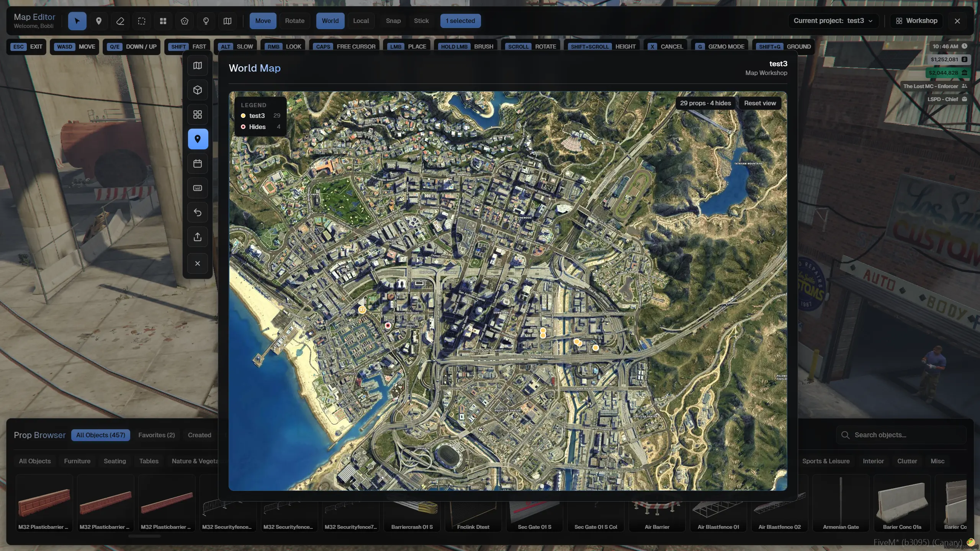Screen dimensions: 980x551
Task: Open the cube objects icon in side panel
Action: [x=198, y=90]
